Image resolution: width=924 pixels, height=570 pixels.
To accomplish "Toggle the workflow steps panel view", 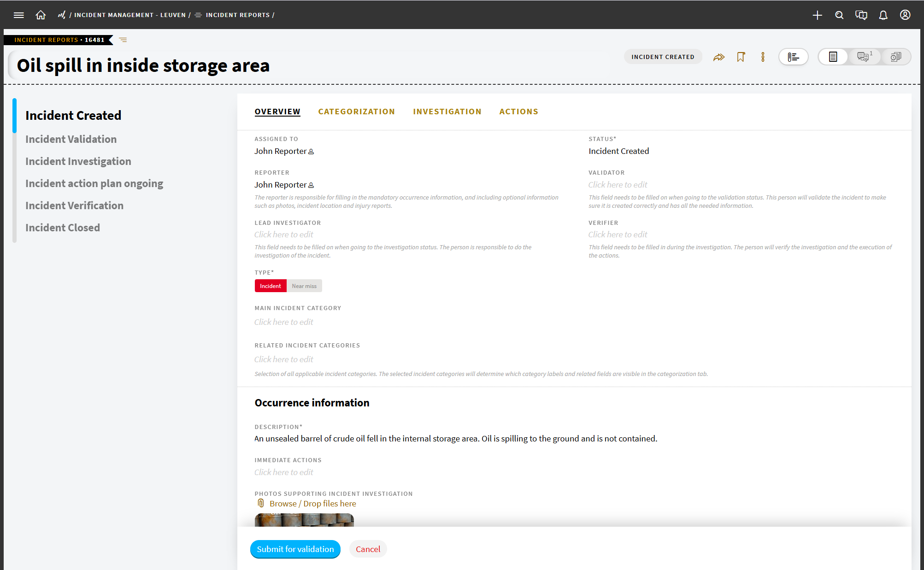I will (794, 57).
